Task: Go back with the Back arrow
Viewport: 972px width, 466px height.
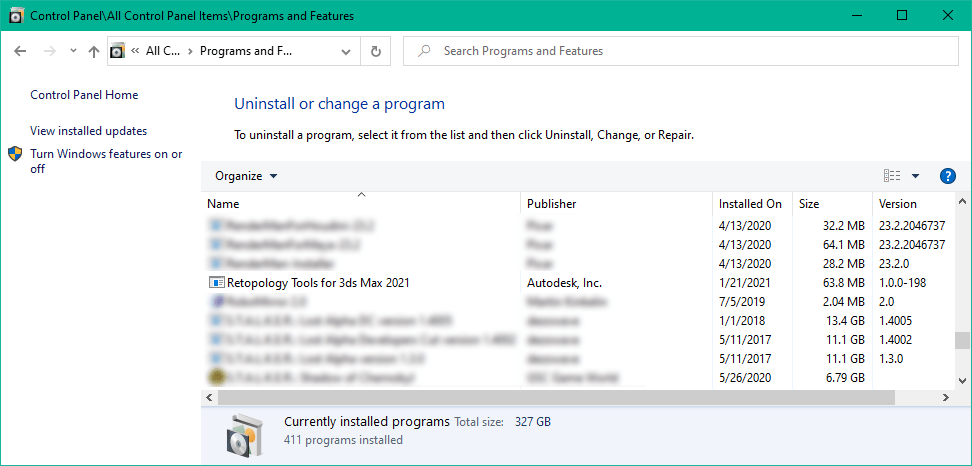Action: pyautogui.click(x=20, y=51)
